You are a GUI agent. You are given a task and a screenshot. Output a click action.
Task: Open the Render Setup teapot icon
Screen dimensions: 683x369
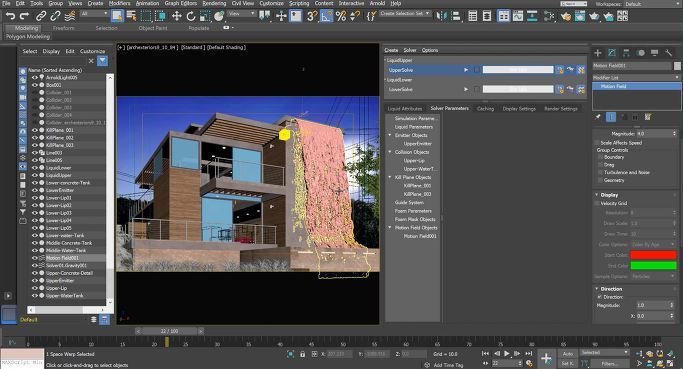click(565, 17)
